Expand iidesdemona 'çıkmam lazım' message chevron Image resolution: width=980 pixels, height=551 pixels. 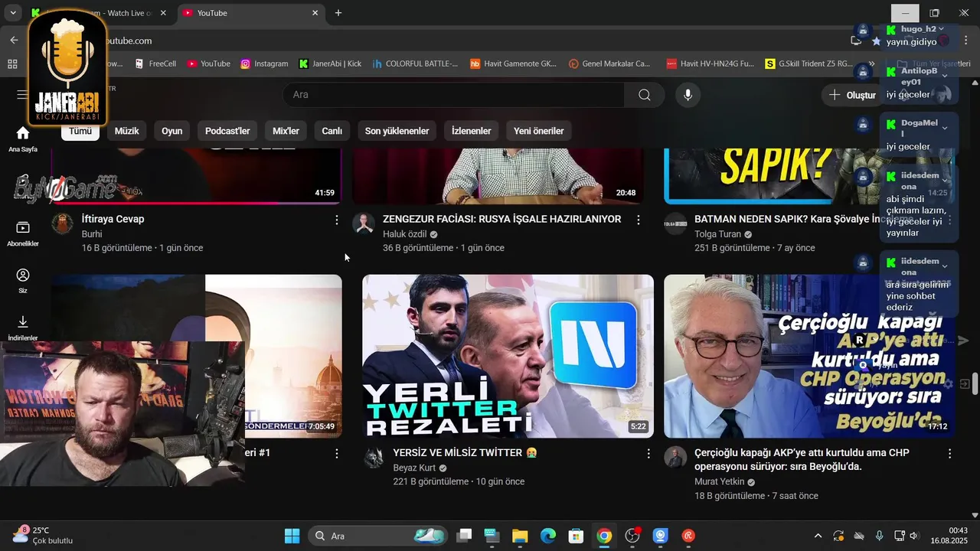point(945,180)
